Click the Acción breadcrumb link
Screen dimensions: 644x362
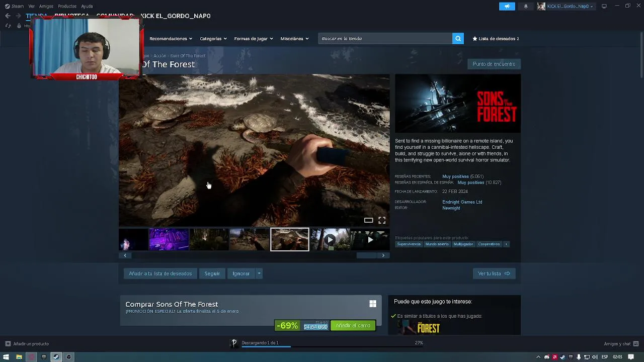(159, 56)
